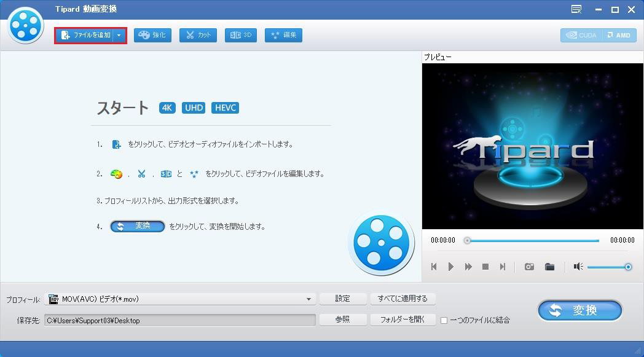Mute the preview volume

578,267
